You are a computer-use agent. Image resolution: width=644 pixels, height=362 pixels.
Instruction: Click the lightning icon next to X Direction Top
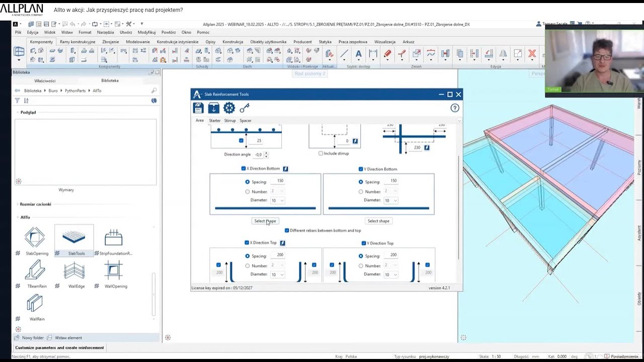(282, 243)
